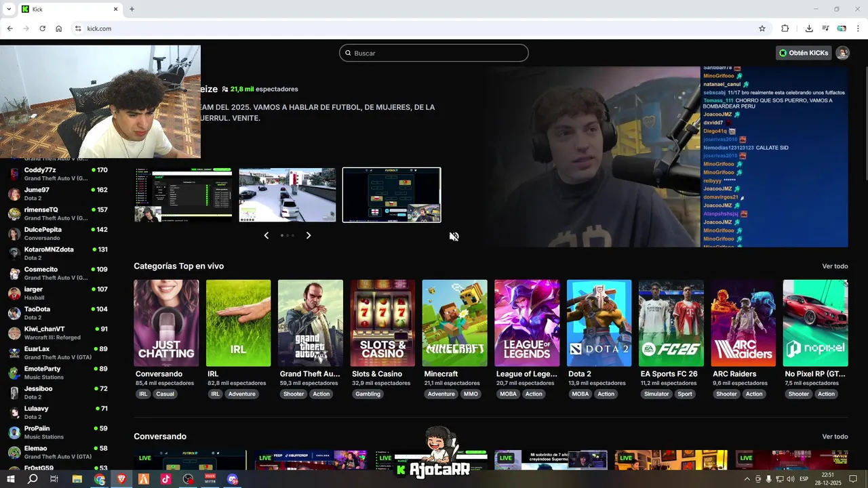Open EmoteParty Music Stations channel
This screenshot has height=488, width=868.
58,373
